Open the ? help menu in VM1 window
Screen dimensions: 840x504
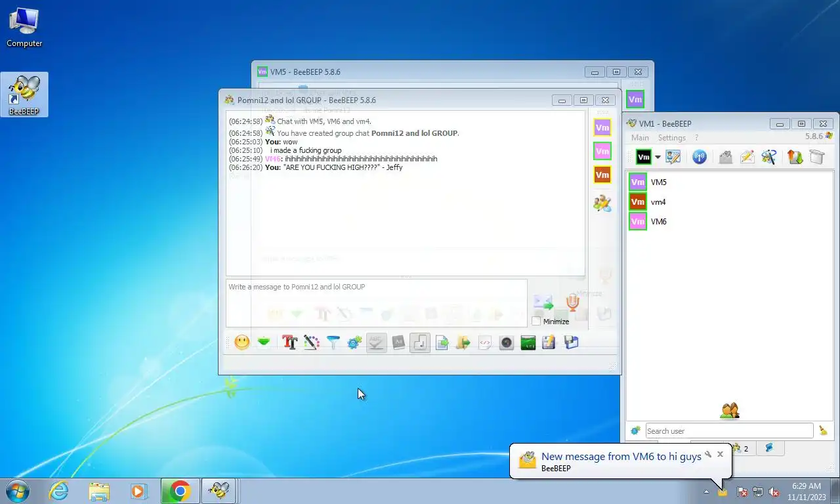[x=696, y=138]
